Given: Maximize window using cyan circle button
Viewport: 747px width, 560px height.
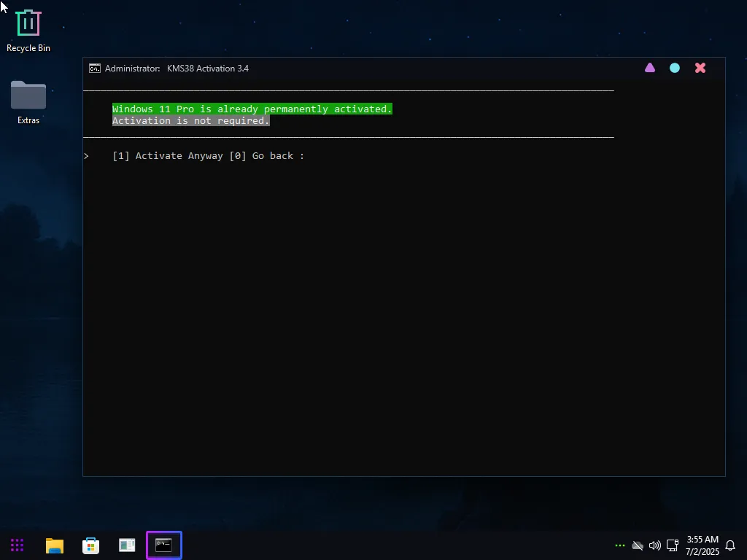Looking at the screenshot, I should click(675, 68).
